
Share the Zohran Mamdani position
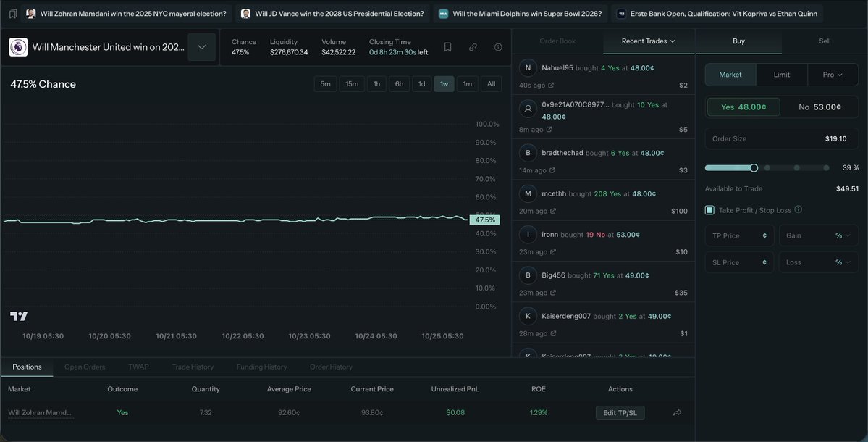click(x=677, y=412)
